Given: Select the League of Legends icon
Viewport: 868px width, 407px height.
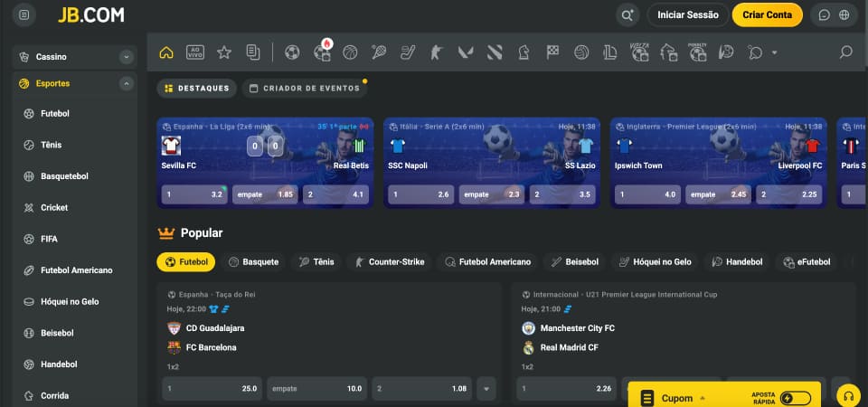Looking at the screenshot, I should [x=610, y=52].
